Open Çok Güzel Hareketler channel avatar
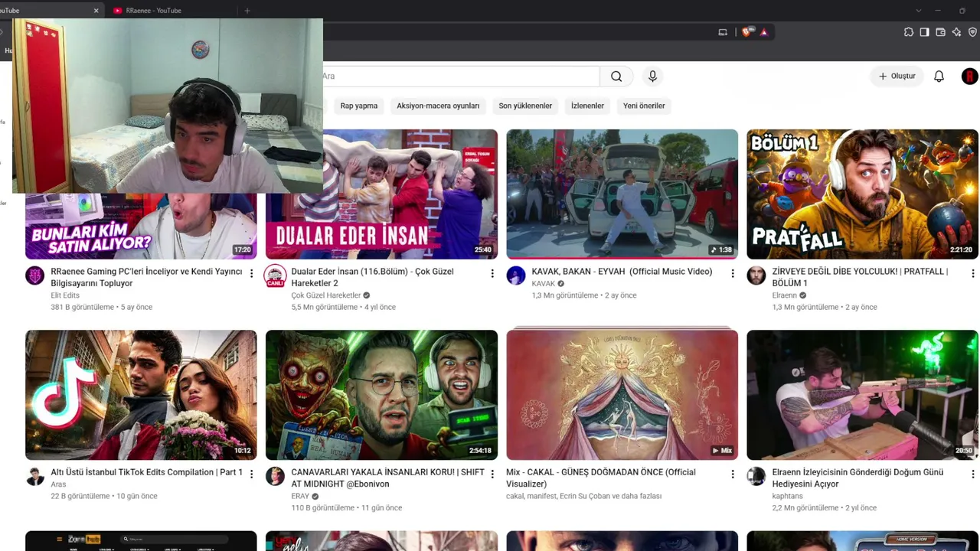This screenshot has width=980, height=551. (275, 275)
